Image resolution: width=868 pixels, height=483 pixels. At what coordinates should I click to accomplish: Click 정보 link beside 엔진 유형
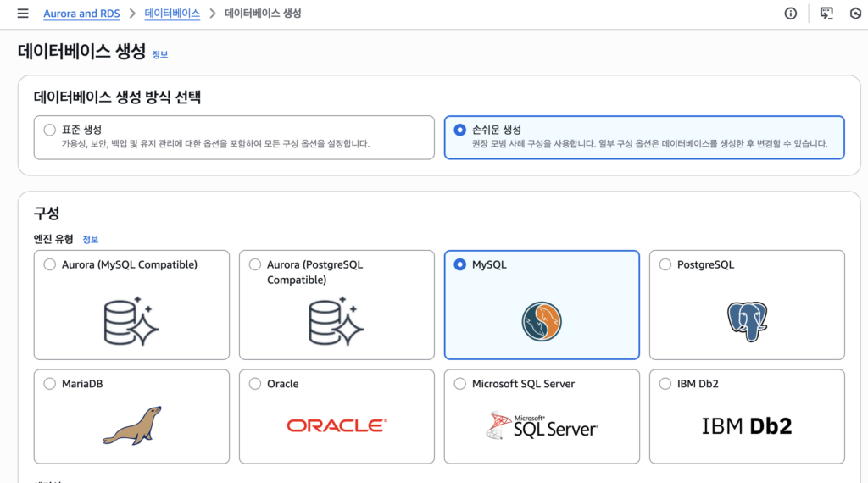pyautogui.click(x=90, y=240)
